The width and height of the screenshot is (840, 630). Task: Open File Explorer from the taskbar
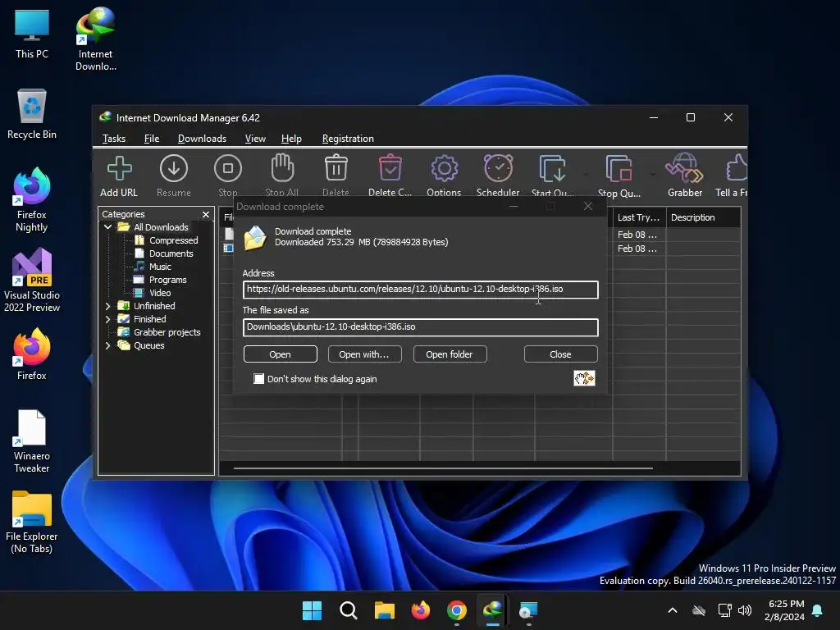tap(384, 610)
